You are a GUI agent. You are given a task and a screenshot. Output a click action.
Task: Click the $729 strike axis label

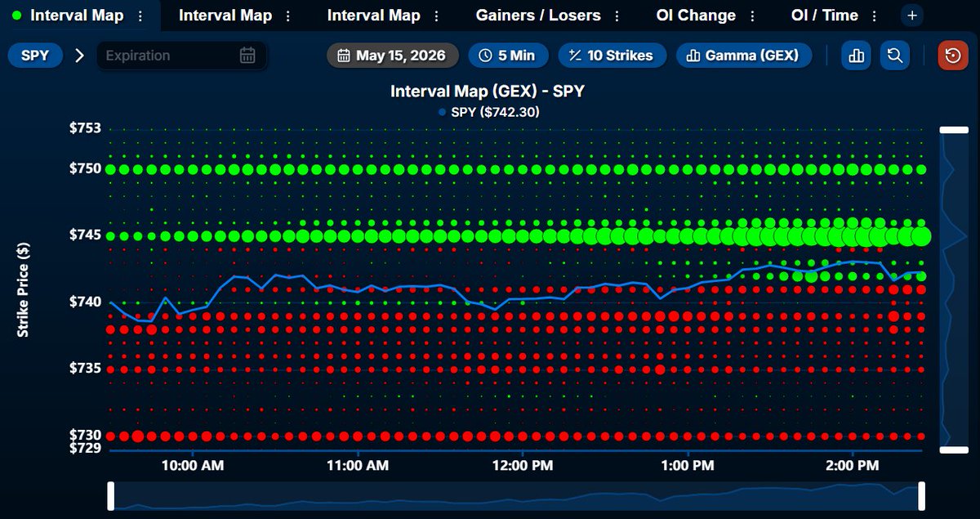pos(85,448)
